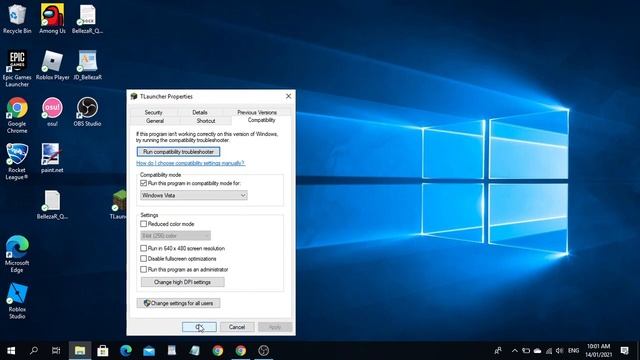Open taskbar Search
The image size is (640, 360).
tap(34, 351)
